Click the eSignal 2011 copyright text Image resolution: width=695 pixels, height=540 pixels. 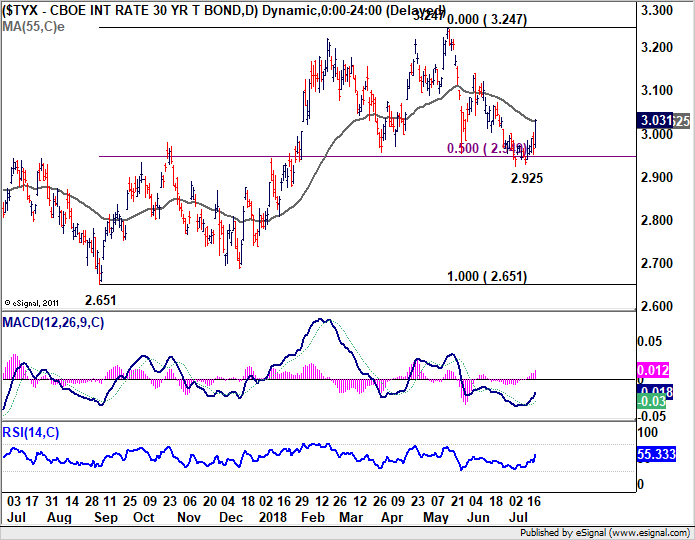pyautogui.click(x=31, y=303)
